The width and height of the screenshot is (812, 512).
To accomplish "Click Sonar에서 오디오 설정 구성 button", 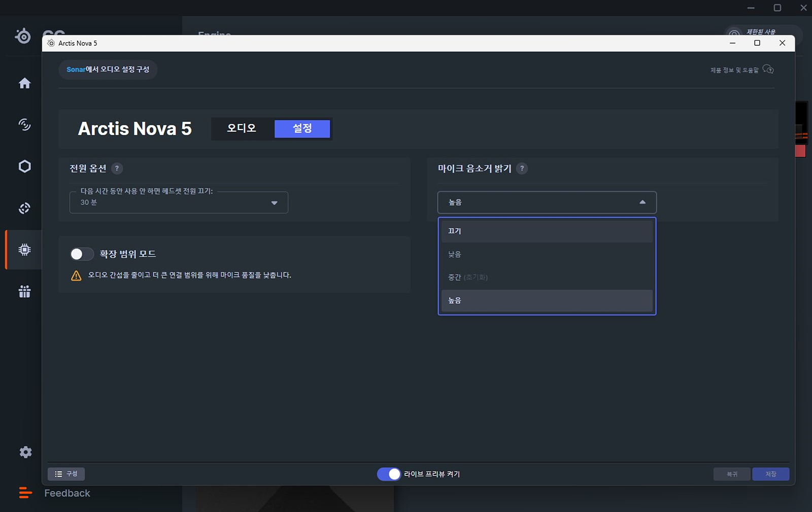I will tap(108, 70).
